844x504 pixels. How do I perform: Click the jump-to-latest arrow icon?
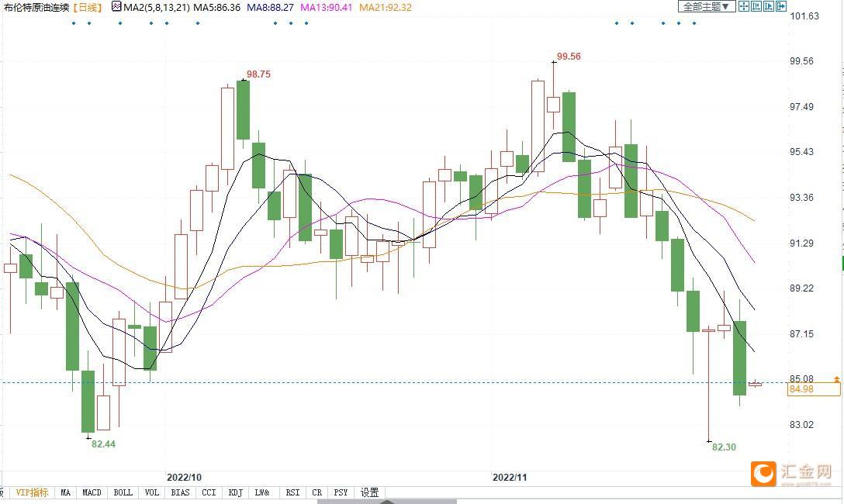click(x=781, y=6)
